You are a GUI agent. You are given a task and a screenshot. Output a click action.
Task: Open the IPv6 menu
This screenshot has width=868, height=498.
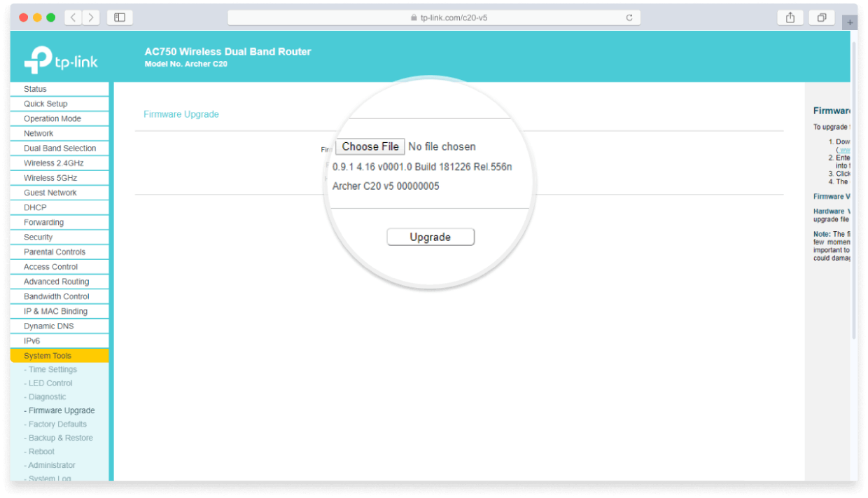click(59, 341)
